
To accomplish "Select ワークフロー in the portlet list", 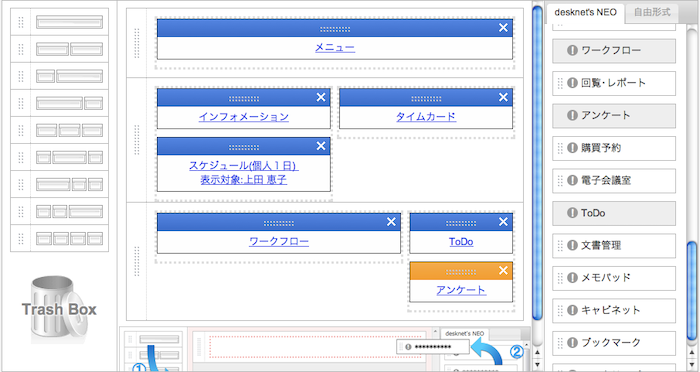I will tap(614, 50).
